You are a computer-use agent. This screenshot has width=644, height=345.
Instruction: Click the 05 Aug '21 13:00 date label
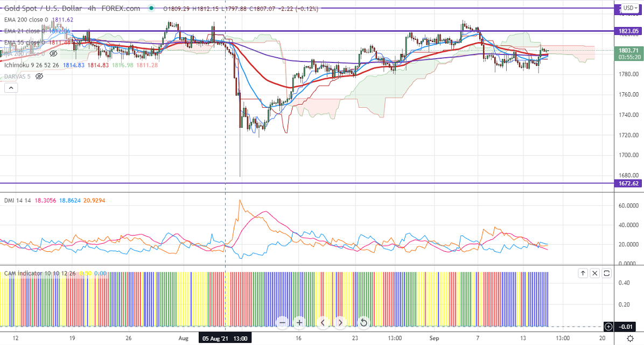(x=224, y=339)
